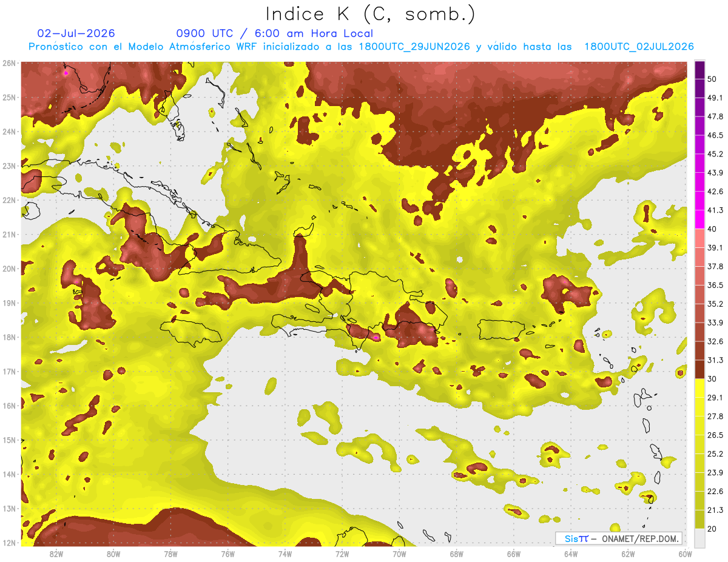Click longitude label "60W"
The height and width of the screenshot is (562, 728).
click(685, 554)
